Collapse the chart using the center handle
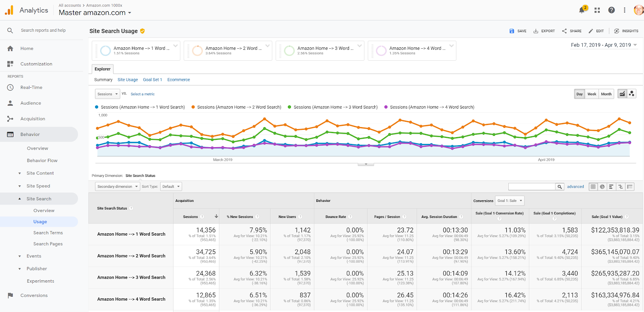 [366, 164]
